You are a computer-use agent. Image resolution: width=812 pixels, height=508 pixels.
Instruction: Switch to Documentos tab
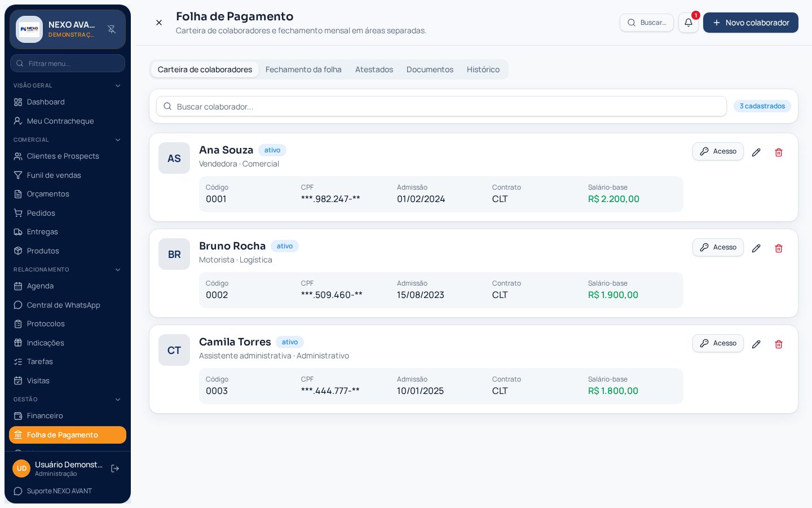point(430,69)
